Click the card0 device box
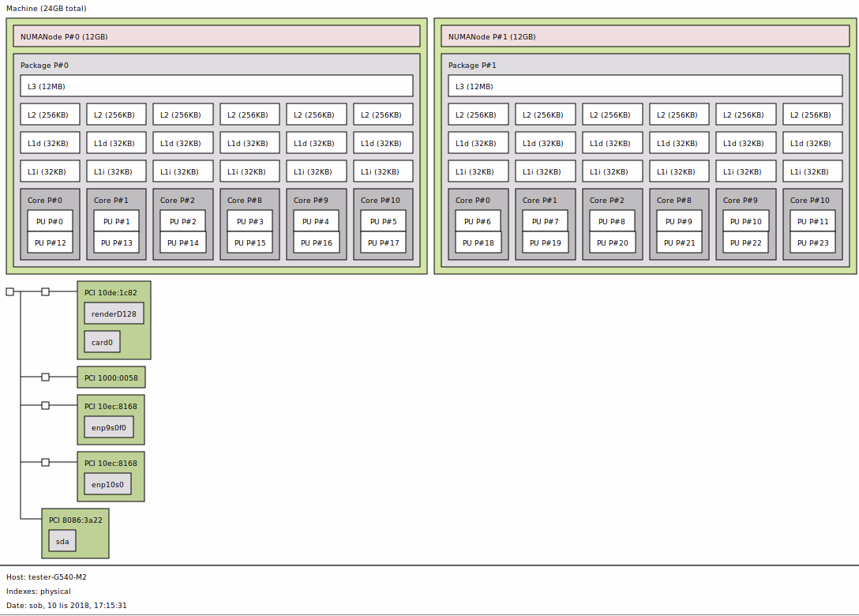The width and height of the screenshot is (859, 616). (x=102, y=343)
